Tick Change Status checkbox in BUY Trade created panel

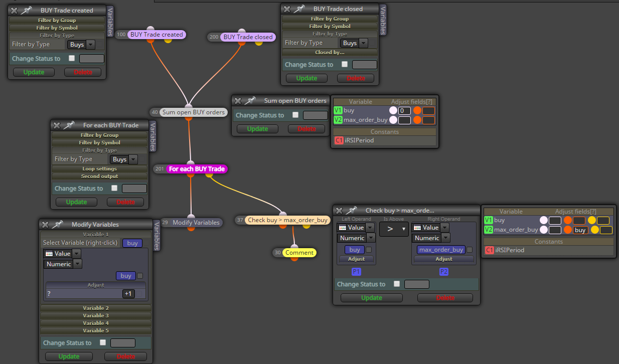[72, 58]
